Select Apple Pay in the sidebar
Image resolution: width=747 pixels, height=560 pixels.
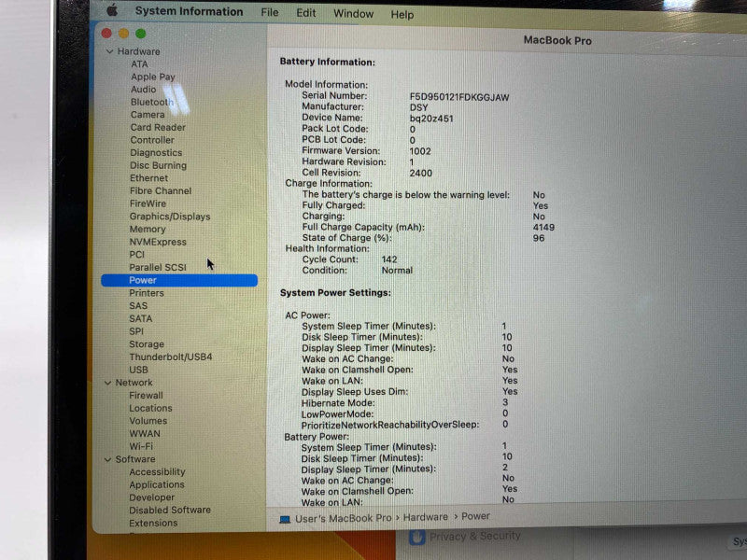153,77
